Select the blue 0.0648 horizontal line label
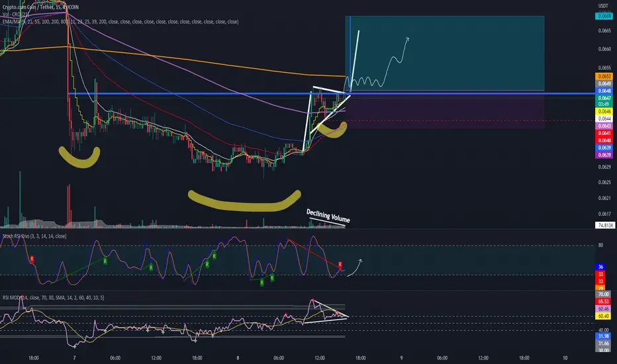This screenshot has width=617, height=364. click(604, 91)
